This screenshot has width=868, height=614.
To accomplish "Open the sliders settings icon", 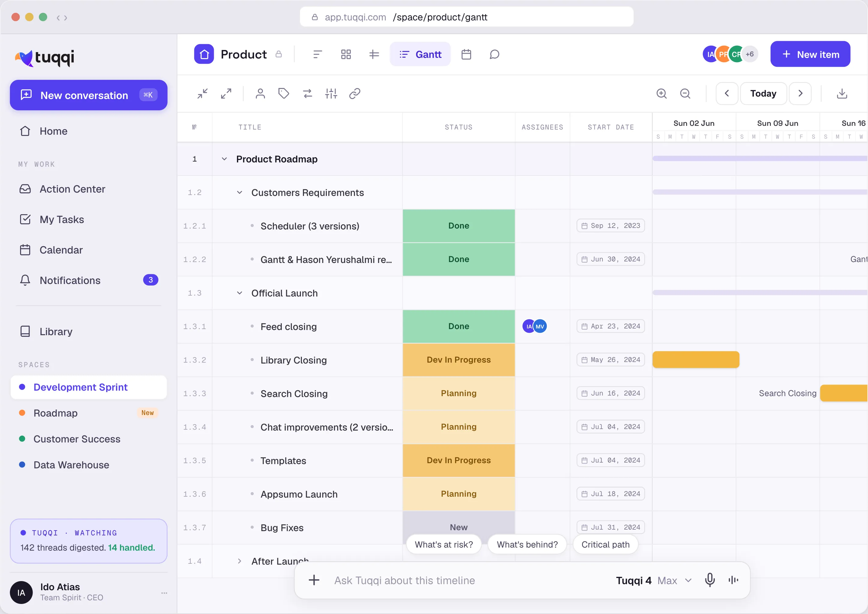I will point(331,94).
